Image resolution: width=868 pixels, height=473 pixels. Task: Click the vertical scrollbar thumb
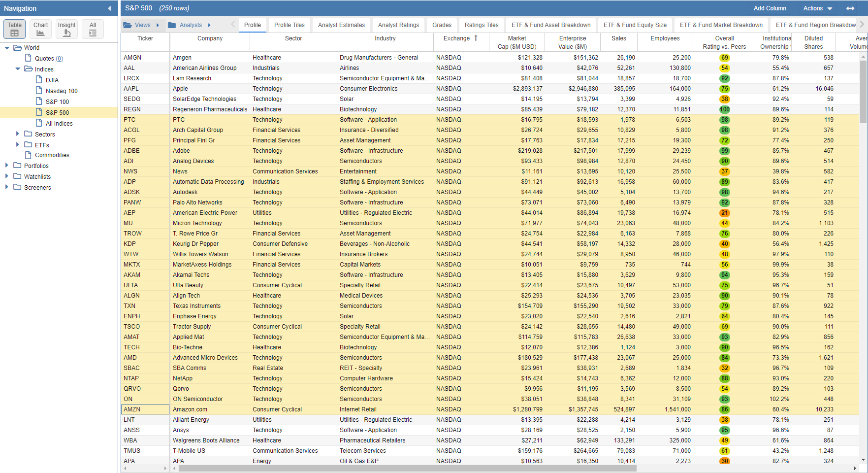pyautogui.click(x=863, y=92)
